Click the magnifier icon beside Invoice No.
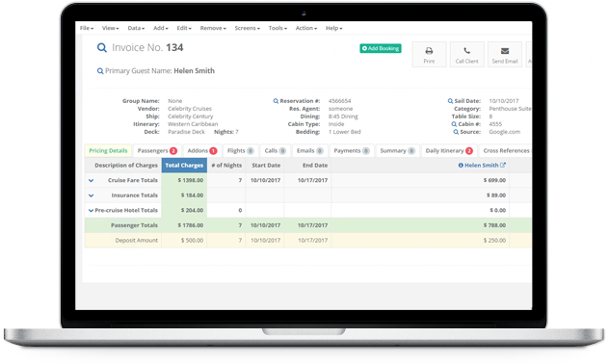 [x=102, y=48]
